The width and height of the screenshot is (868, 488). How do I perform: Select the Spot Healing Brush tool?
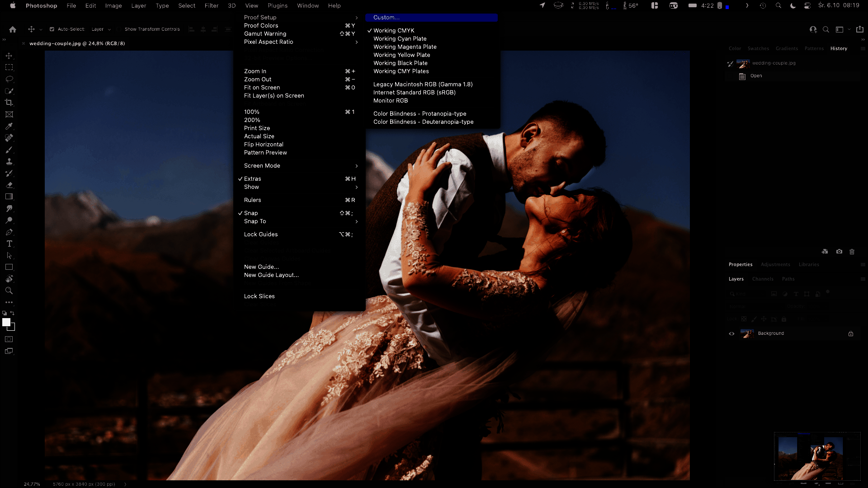coord(9,138)
